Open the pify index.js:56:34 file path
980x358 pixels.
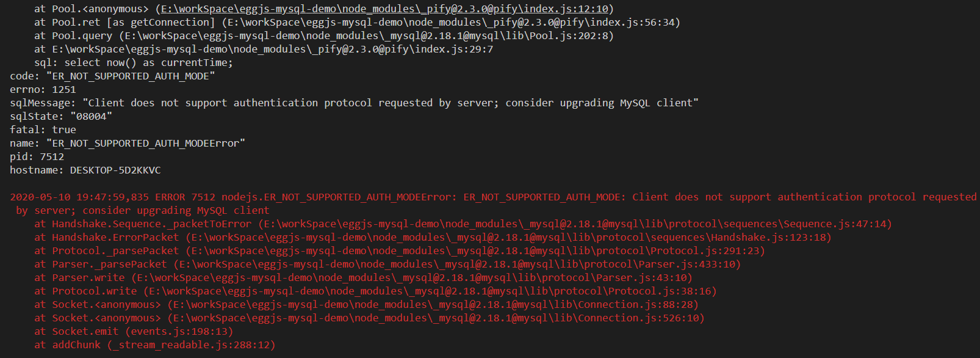click(450, 23)
